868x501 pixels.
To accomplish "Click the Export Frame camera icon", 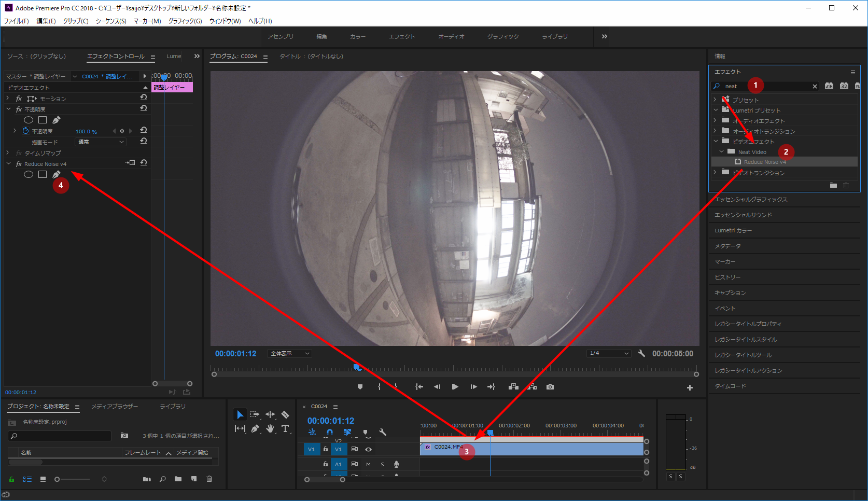I will point(550,387).
